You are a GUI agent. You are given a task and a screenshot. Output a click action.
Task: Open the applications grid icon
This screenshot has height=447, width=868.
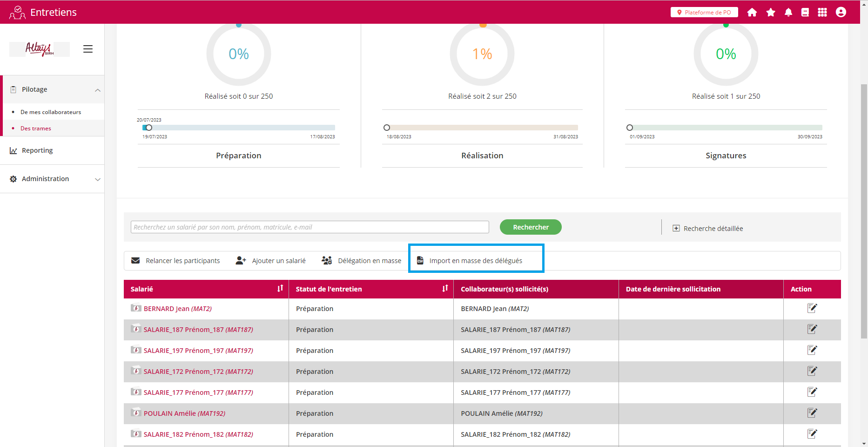[822, 13]
